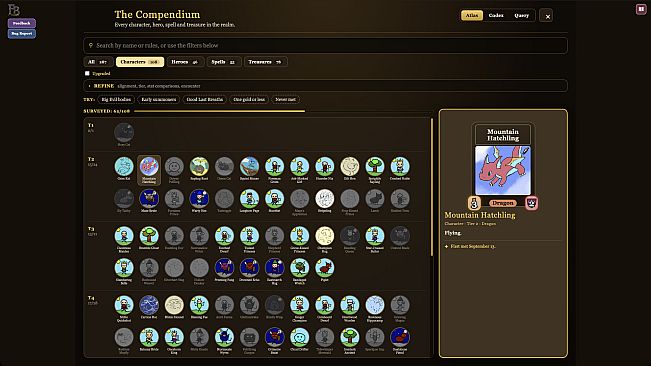The width and height of the screenshot is (651, 366).
Task: Open the Spells tab
Action: pos(224,62)
